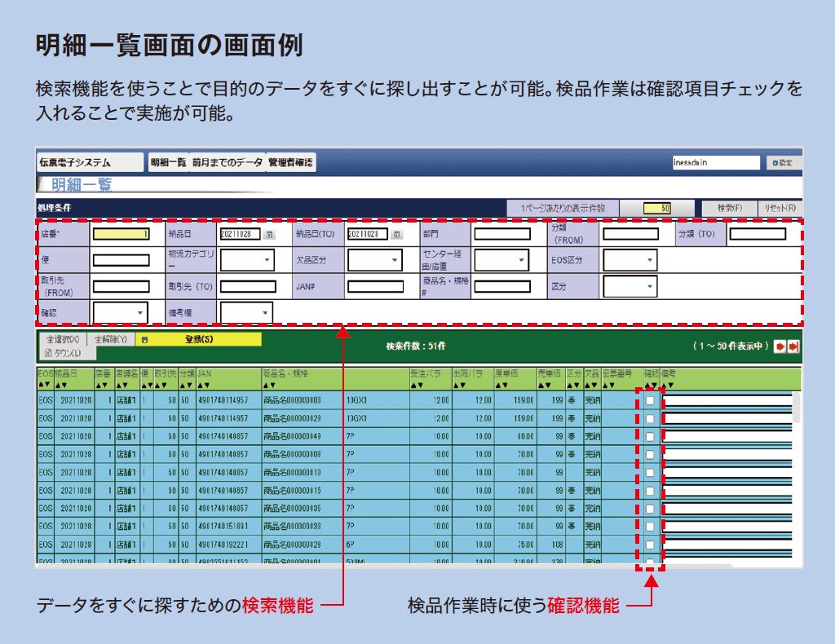Viewport: 835px width, 644px height.
Task: Check 確認 box for 商品名000000010 row
Action: [x=650, y=473]
